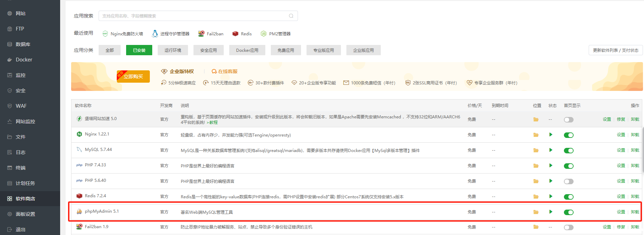Switch to the Docker应用 category tab
Image resolution: width=644 pixels, height=235 pixels.
point(247,50)
